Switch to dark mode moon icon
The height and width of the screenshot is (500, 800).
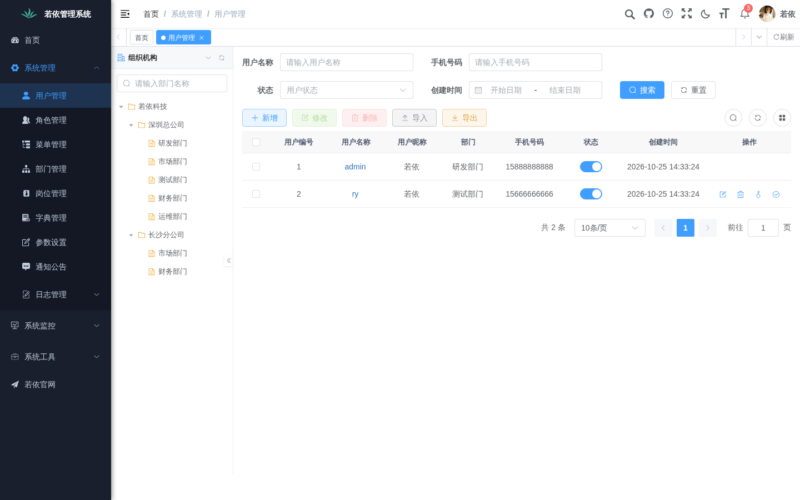tap(706, 14)
